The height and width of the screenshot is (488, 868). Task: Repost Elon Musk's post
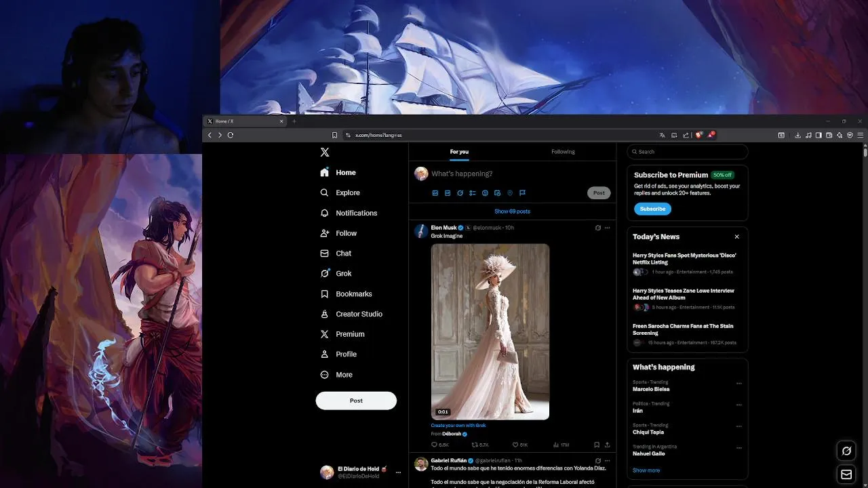click(480, 445)
